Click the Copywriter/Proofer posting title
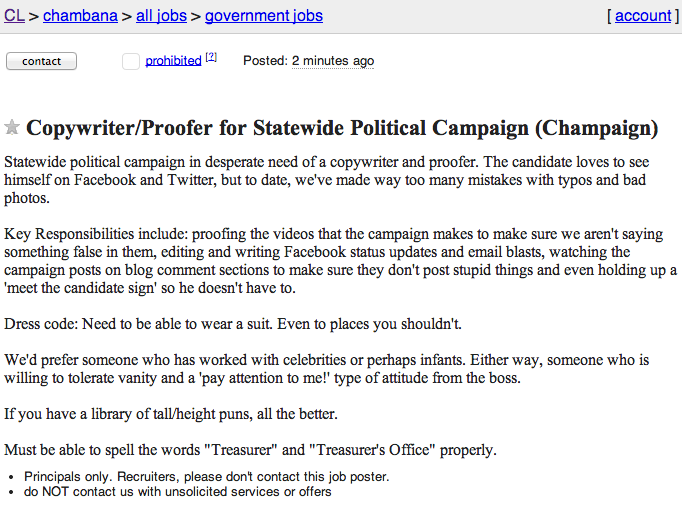Screen dimensions: 682x518 click(x=342, y=128)
